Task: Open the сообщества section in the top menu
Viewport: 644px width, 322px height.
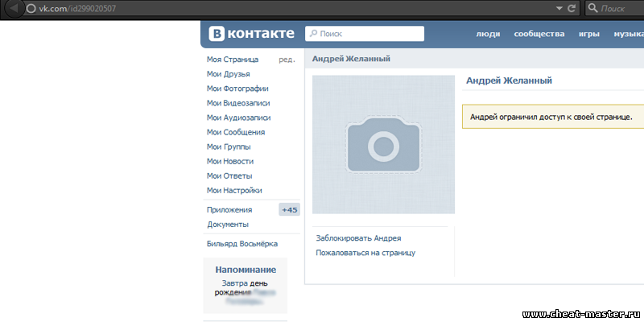Action: [539, 35]
